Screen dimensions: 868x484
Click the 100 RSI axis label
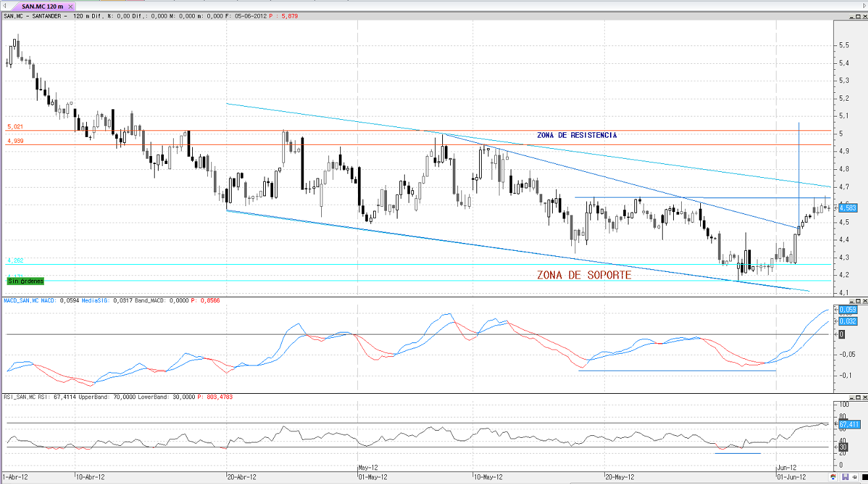pyautogui.click(x=845, y=403)
